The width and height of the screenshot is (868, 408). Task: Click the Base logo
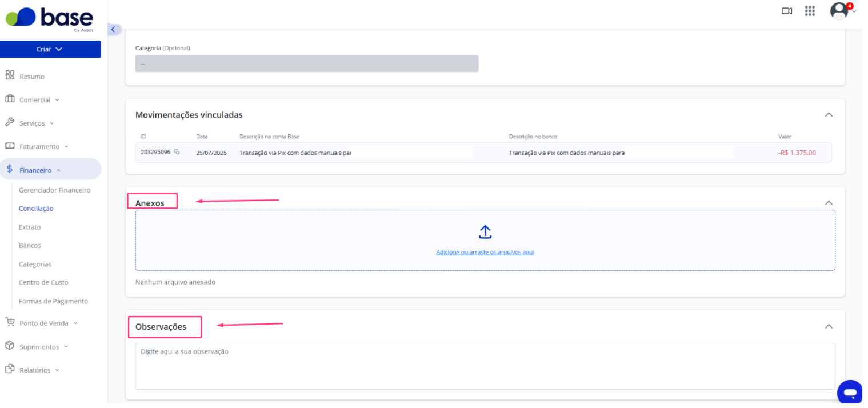tap(50, 19)
